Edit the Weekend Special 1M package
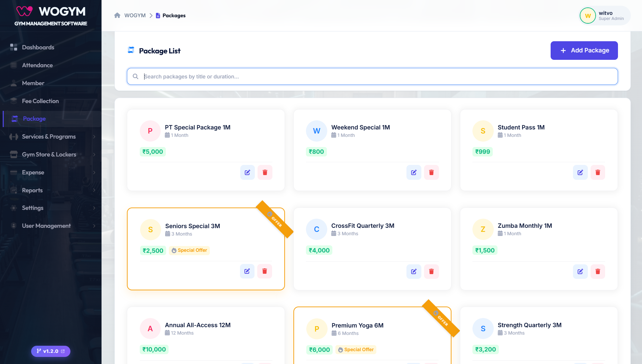Image resolution: width=642 pixels, height=364 pixels. 414,172
